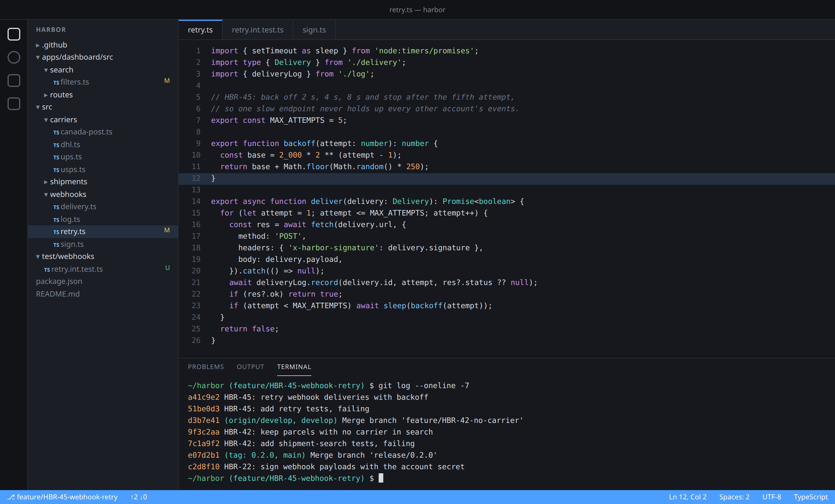The height and width of the screenshot is (504, 835).
Task: Click UTF-8 encoding in status bar
Action: (772, 497)
